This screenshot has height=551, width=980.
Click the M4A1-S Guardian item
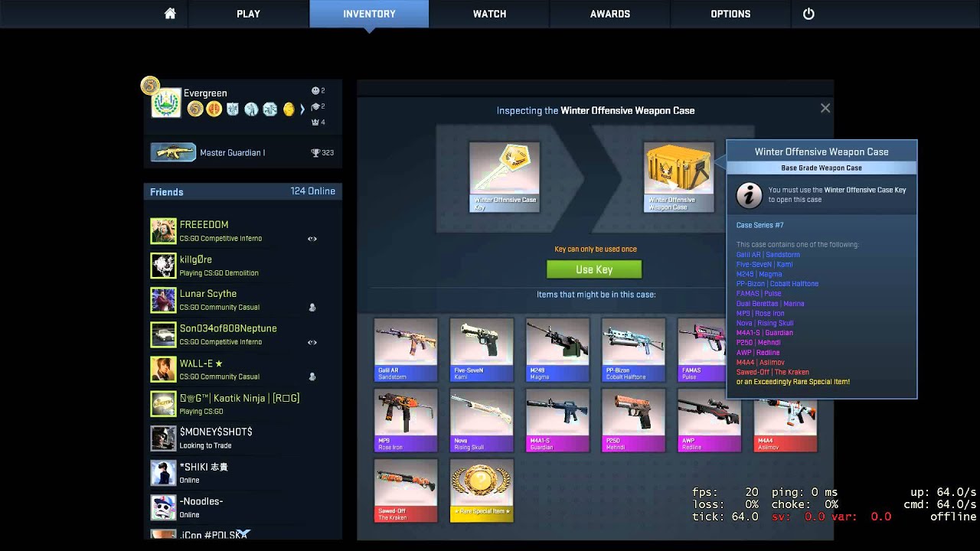click(x=557, y=420)
